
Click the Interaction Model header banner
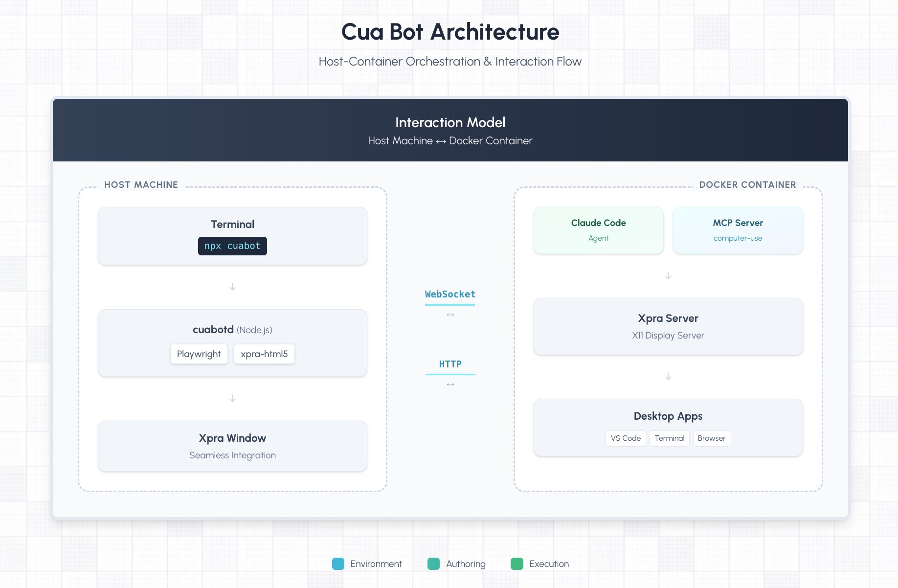pos(450,130)
